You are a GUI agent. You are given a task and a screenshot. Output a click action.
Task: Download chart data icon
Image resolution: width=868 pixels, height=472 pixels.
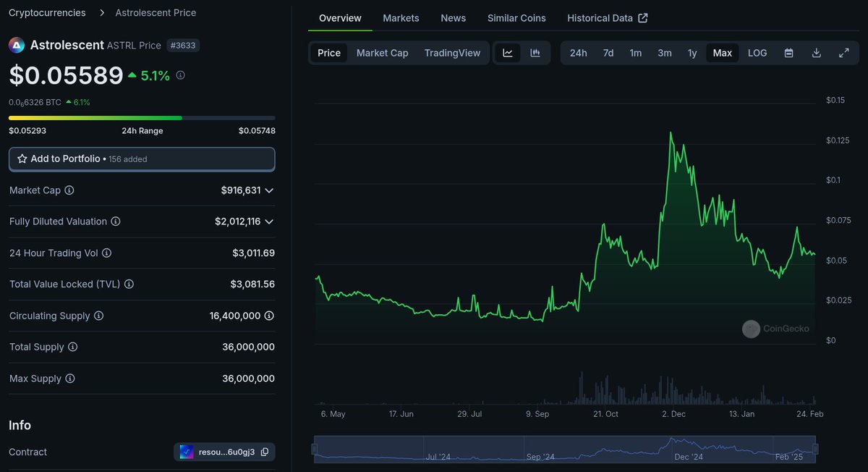point(817,53)
